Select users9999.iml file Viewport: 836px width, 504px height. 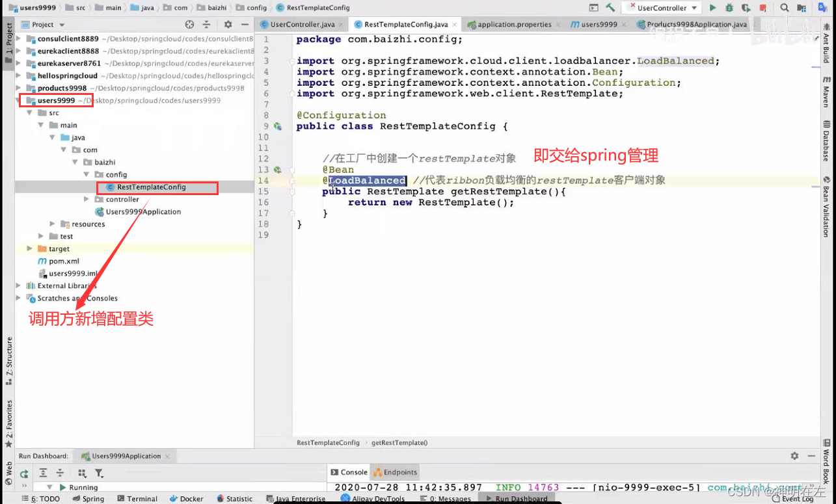coord(73,273)
